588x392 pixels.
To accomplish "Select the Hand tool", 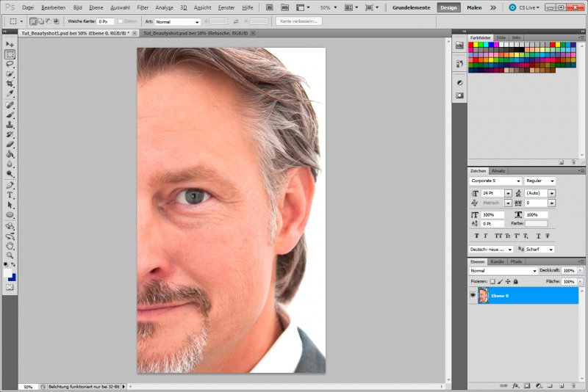I will pyautogui.click(x=10, y=246).
